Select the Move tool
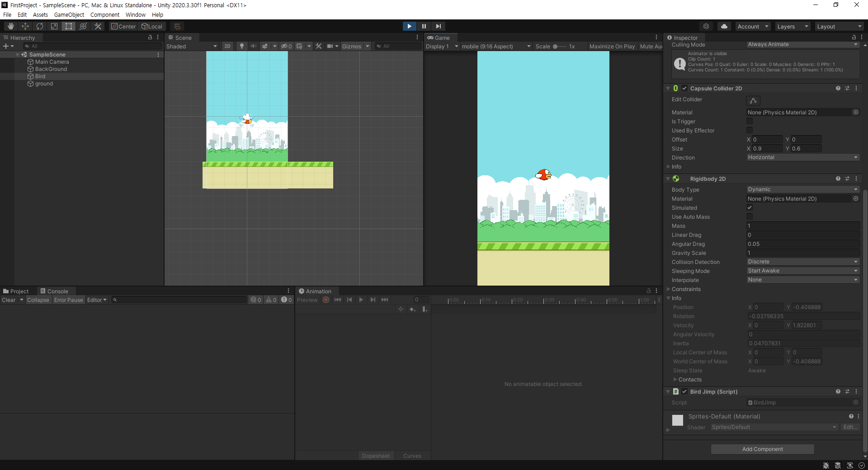Screen dimensions: 868x470 (x=25, y=26)
